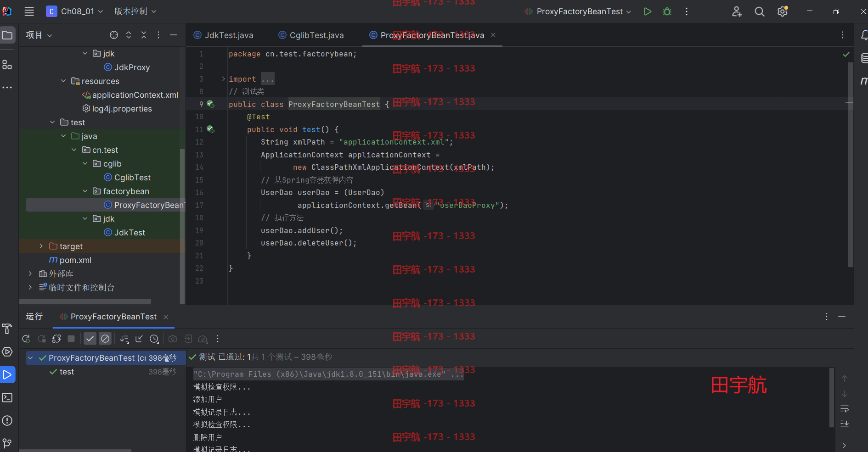Open editor tabs options menu
The width and height of the screenshot is (868, 452).
pyautogui.click(x=843, y=35)
